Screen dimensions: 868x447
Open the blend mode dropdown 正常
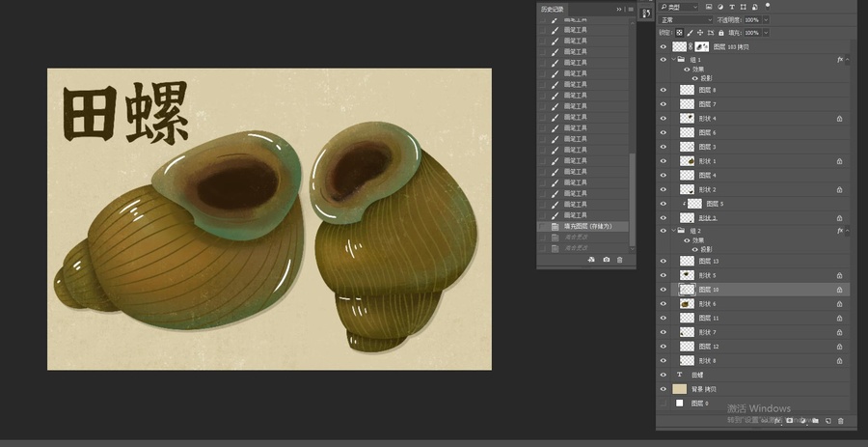pyautogui.click(x=687, y=20)
